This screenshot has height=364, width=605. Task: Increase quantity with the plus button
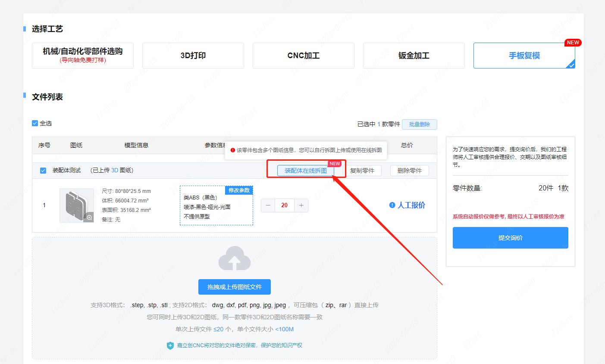tap(301, 205)
